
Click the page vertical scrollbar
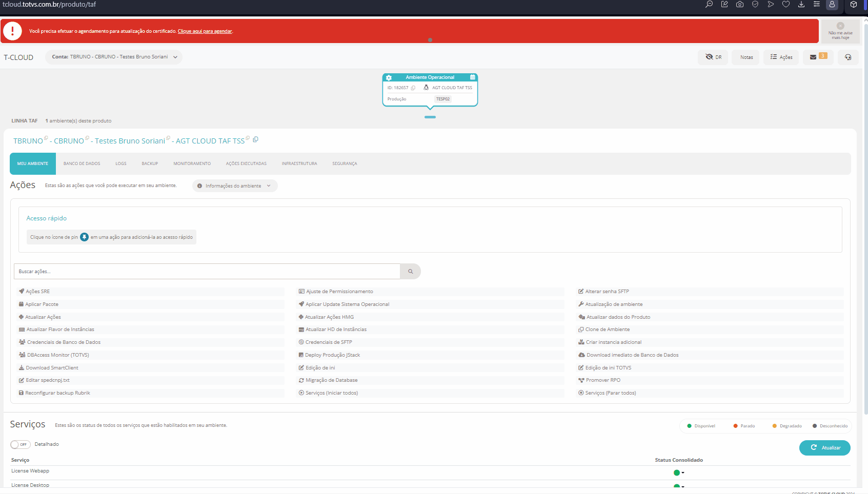click(x=866, y=220)
